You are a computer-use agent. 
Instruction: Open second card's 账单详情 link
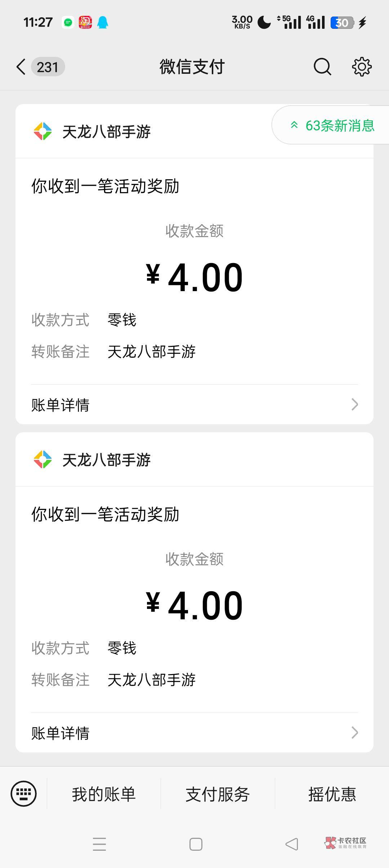[x=61, y=733]
